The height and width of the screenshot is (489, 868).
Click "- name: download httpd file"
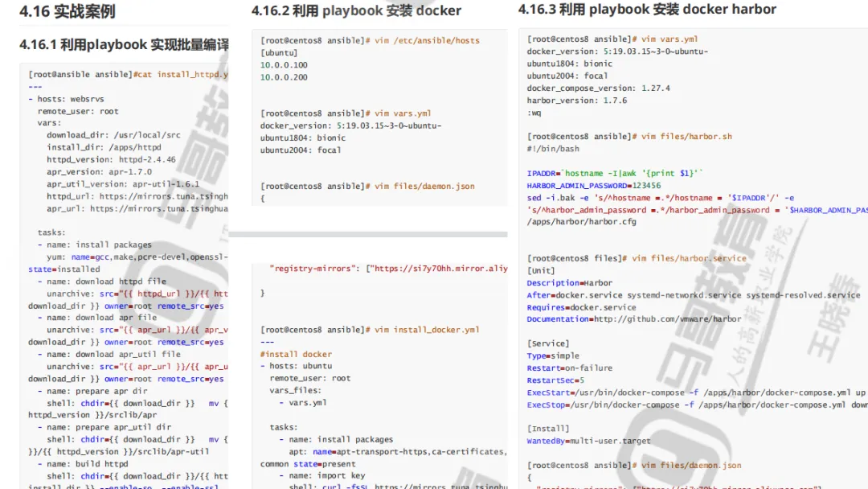tap(102, 281)
